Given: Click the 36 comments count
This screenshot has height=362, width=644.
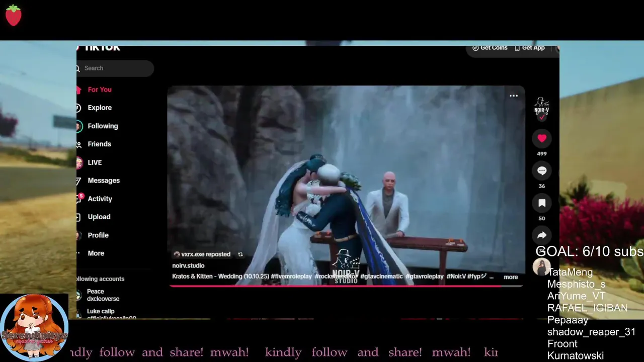Looking at the screenshot, I should click(542, 186).
